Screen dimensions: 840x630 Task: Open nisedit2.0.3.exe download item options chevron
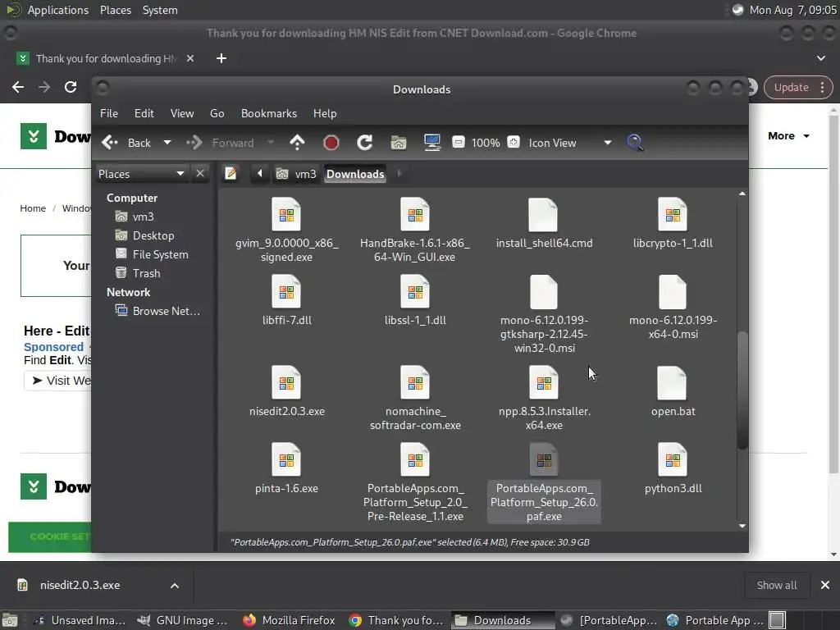(x=175, y=586)
